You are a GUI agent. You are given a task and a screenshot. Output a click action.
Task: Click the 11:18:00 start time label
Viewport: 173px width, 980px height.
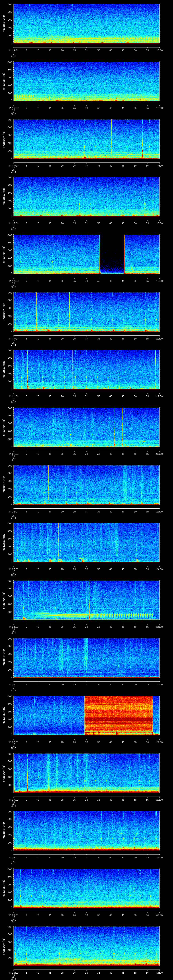pos(13,281)
